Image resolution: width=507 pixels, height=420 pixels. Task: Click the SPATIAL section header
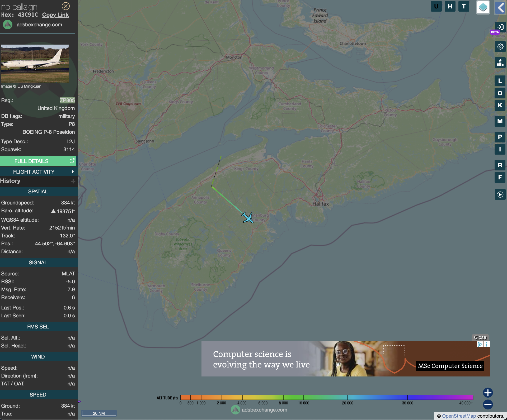38,192
